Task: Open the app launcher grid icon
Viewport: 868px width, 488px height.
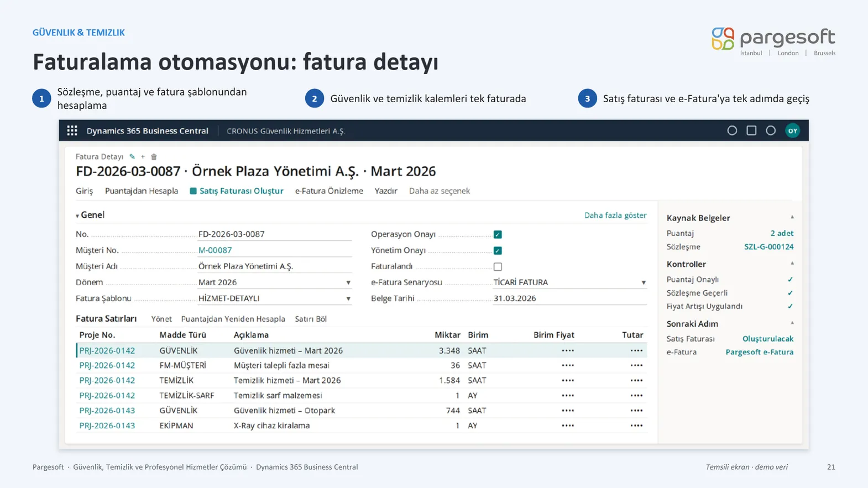Action: [x=72, y=130]
